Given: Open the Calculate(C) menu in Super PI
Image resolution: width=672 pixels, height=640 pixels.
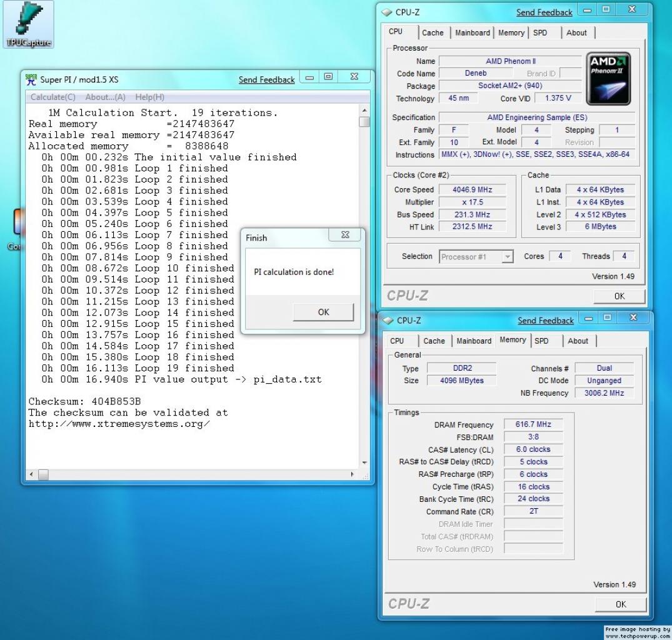Looking at the screenshot, I should (53, 97).
